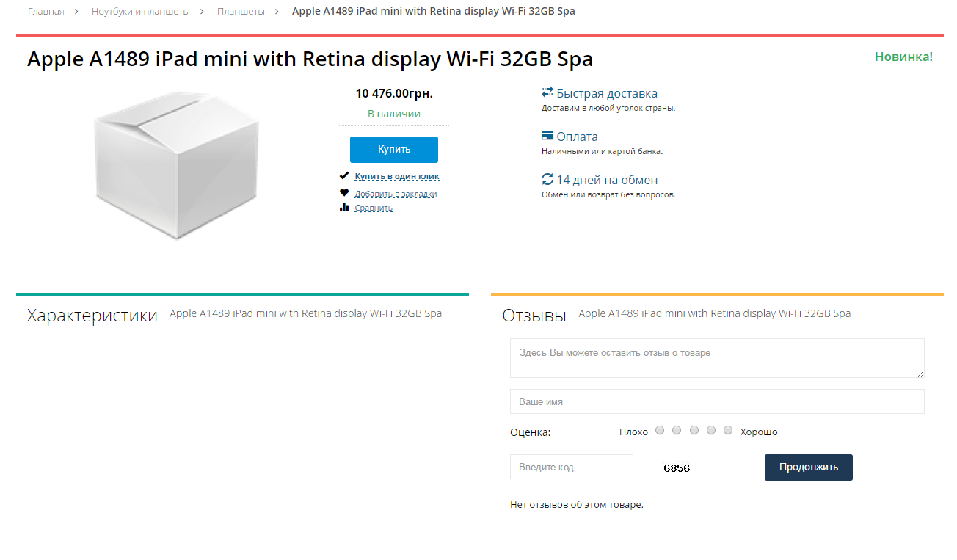Image resolution: width=957 pixels, height=560 pixels.
Task: Go to Главная breadcrumb link
Action: (46, 12)
